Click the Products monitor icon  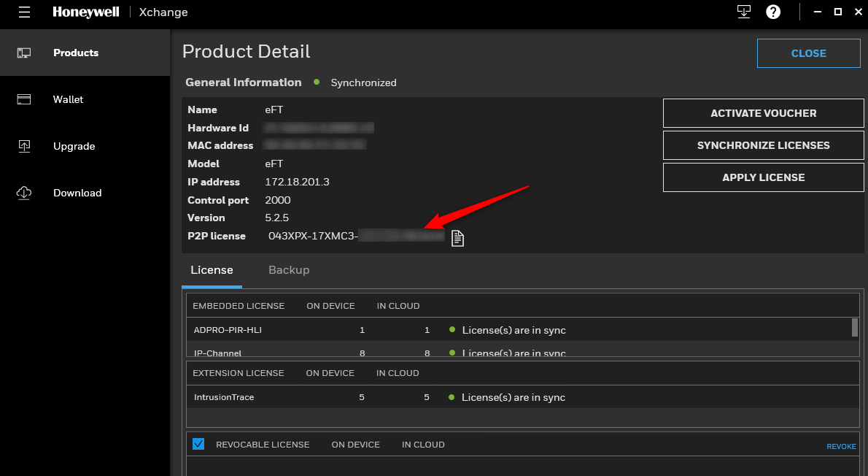(24, 53)
